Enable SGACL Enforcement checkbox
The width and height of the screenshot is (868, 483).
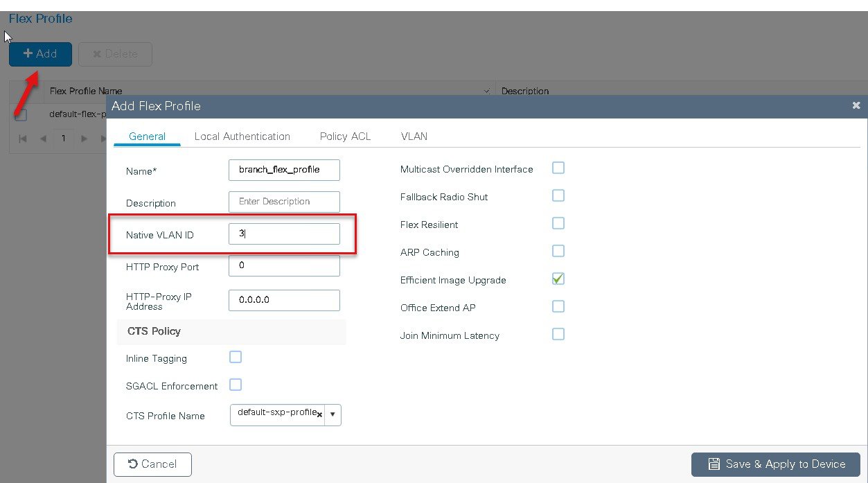coord(236,385)
